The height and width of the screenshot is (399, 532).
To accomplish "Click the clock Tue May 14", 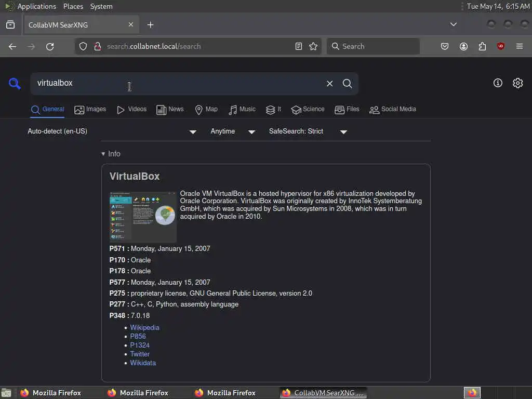I will (498, 6).
